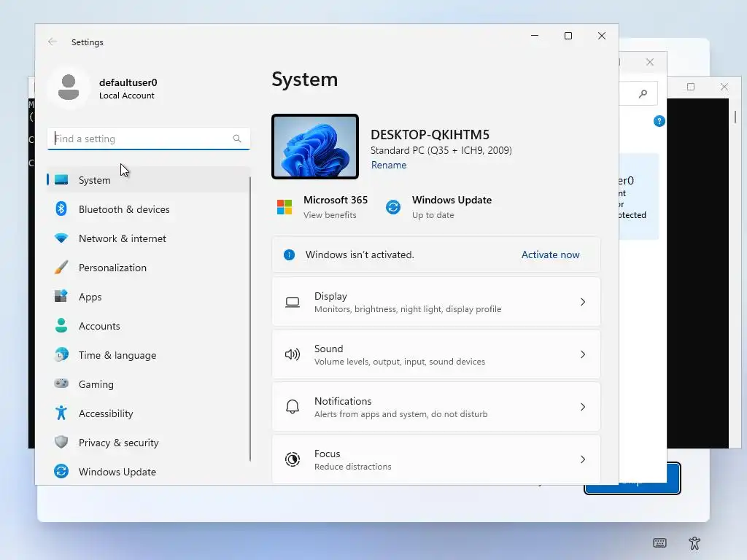The height and width of the screenshot is (560, 747).
Task: Click the Apps icon in sidebar
Action: (61, 296)
